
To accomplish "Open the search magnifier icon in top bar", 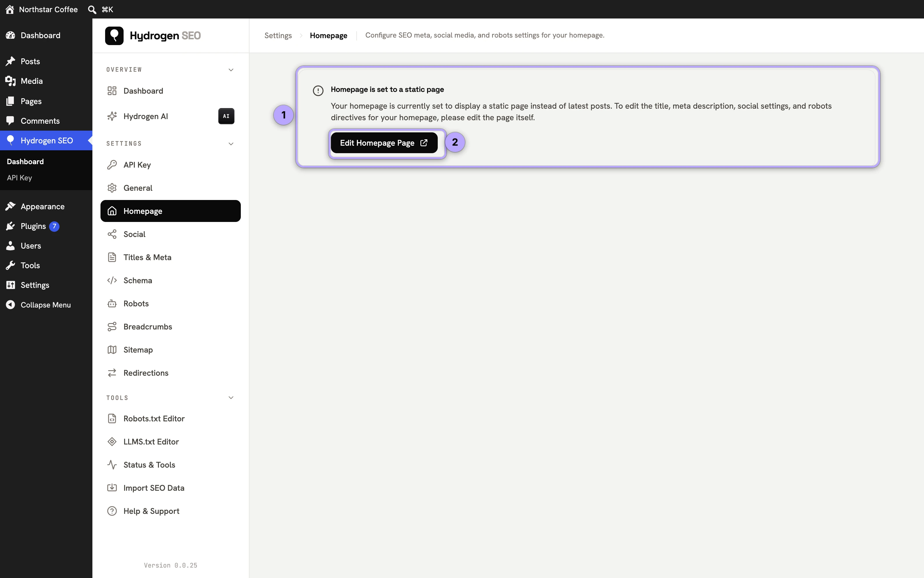I will tap(92, 9).
